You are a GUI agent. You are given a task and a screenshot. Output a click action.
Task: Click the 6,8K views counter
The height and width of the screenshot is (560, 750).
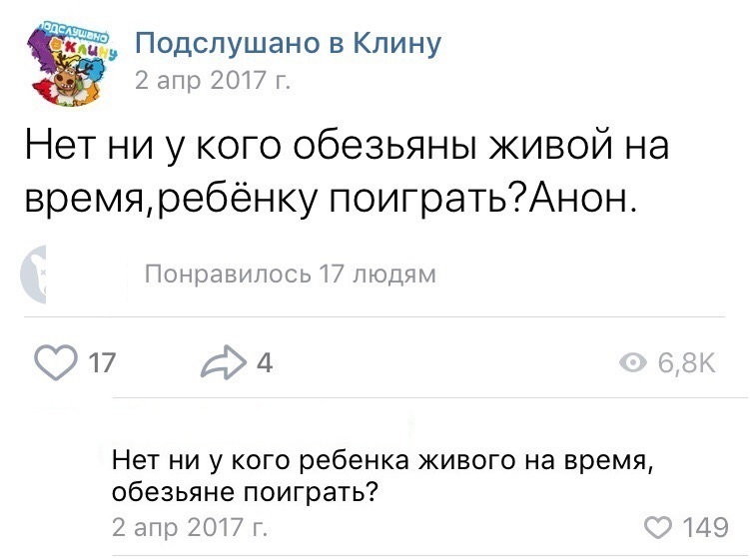686,363
